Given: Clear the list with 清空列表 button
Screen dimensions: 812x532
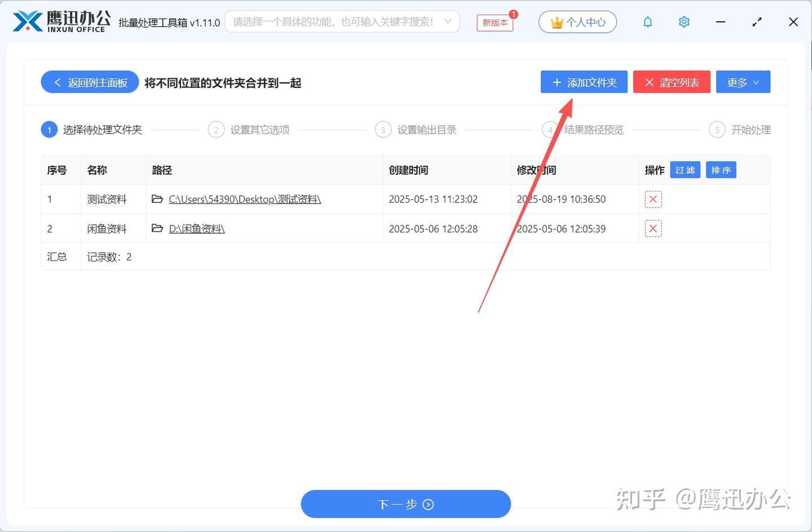Looking at the screenshot, I should [672, 82].
